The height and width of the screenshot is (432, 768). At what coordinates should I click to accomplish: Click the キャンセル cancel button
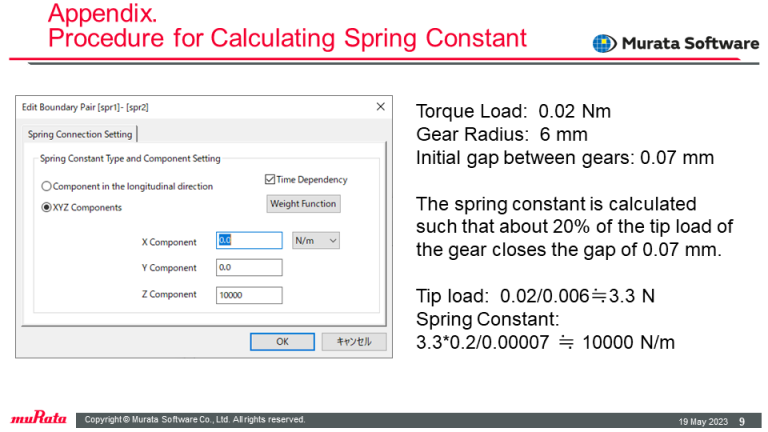click(353, 341)
